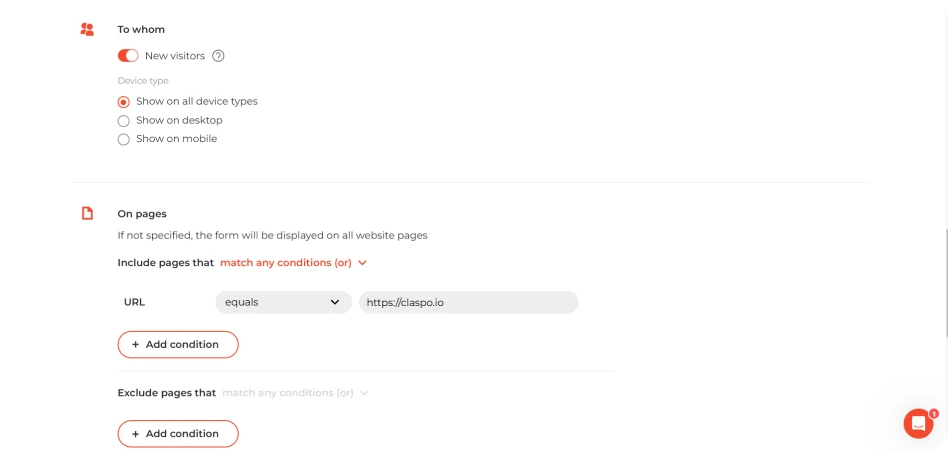Expand Include pages match any conditions dropdown

coord(294,263)
